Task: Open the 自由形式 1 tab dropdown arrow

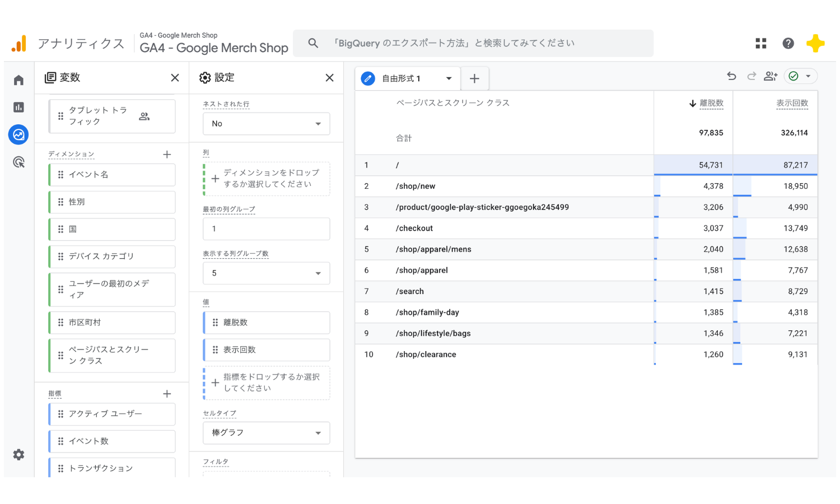Action: pyautogui.click(x=449, y=78)
